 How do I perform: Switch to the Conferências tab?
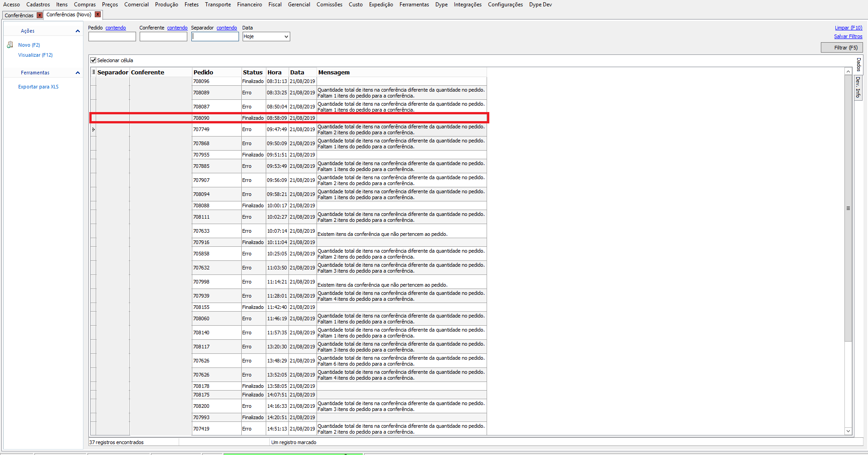pos(19,15)
